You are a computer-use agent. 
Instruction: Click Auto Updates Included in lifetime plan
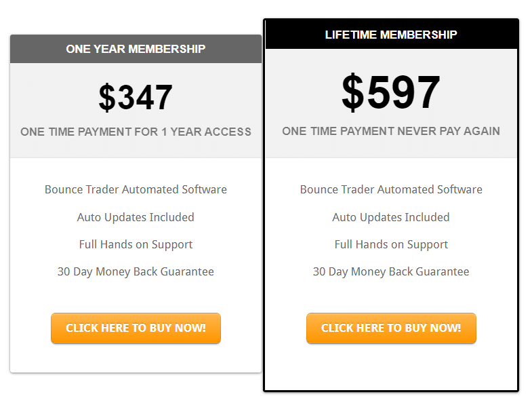[x=391, y=217]
